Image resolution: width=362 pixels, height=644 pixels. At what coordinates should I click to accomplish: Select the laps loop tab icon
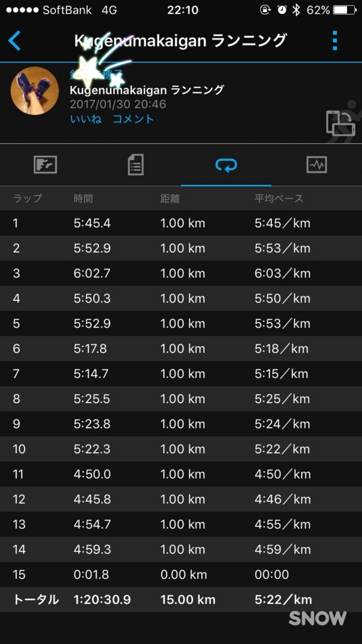(226, 165)
